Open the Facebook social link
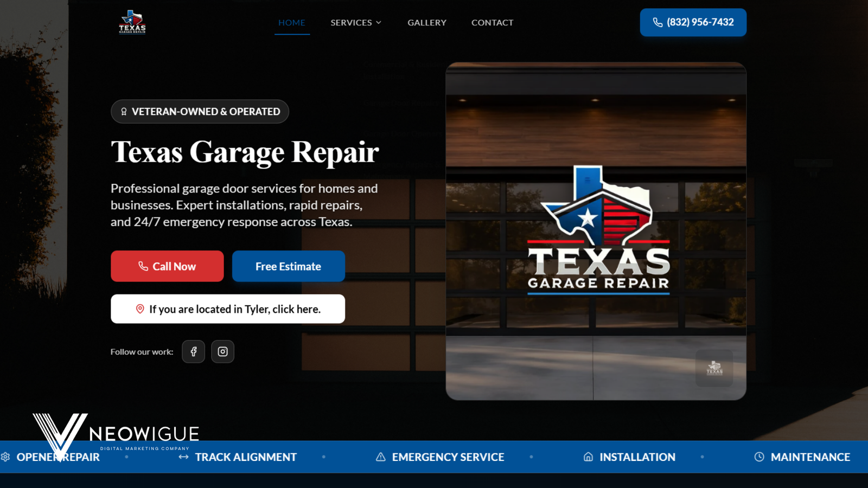The height and width of the screenshot is (488, 868). pyautogui.click(x=193, y=351)
